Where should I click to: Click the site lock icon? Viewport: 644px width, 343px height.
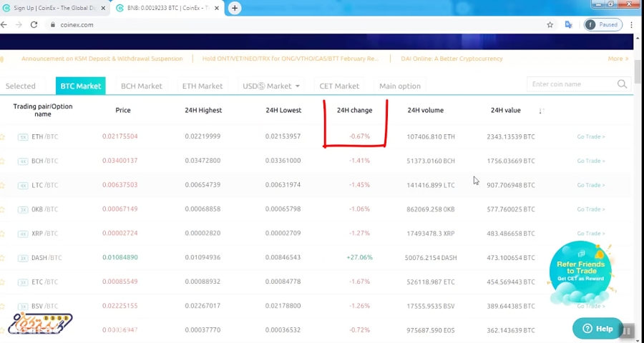pos(52,24)
